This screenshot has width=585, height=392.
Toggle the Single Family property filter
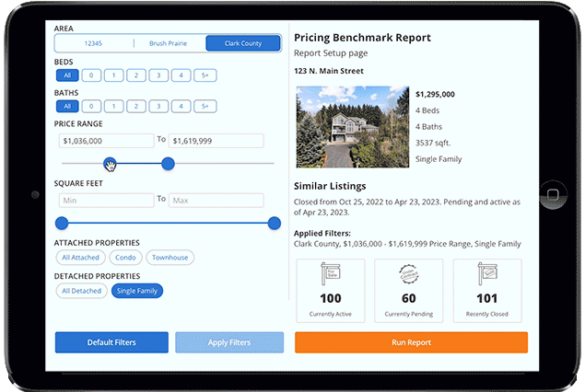pyautogui.click(x=136, y=291)
